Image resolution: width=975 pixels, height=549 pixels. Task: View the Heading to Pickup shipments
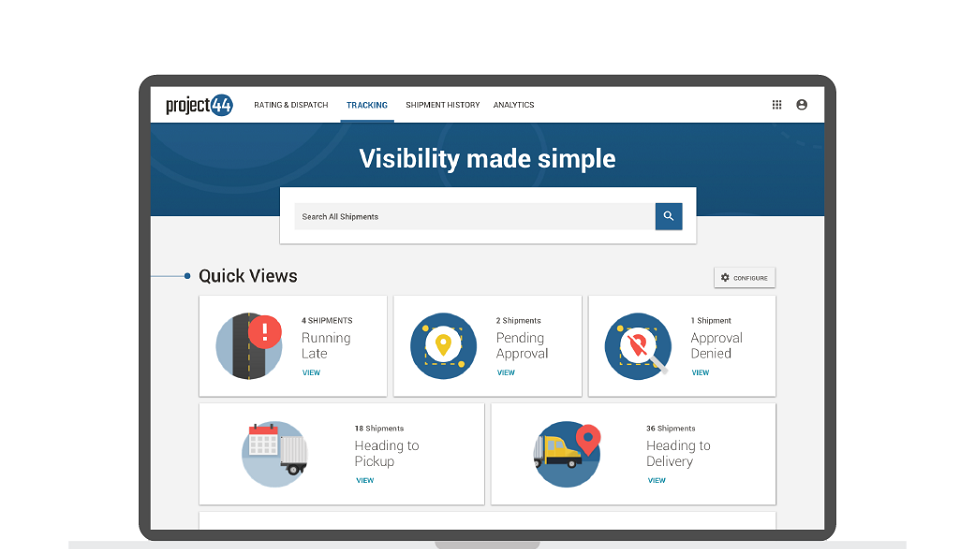coord(365,481)
